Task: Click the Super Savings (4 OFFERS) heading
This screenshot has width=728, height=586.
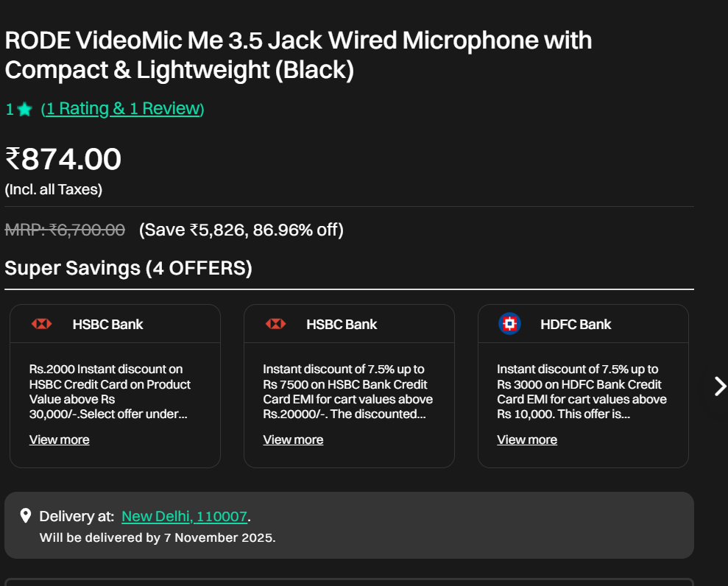Action: (x=128, y=268)
